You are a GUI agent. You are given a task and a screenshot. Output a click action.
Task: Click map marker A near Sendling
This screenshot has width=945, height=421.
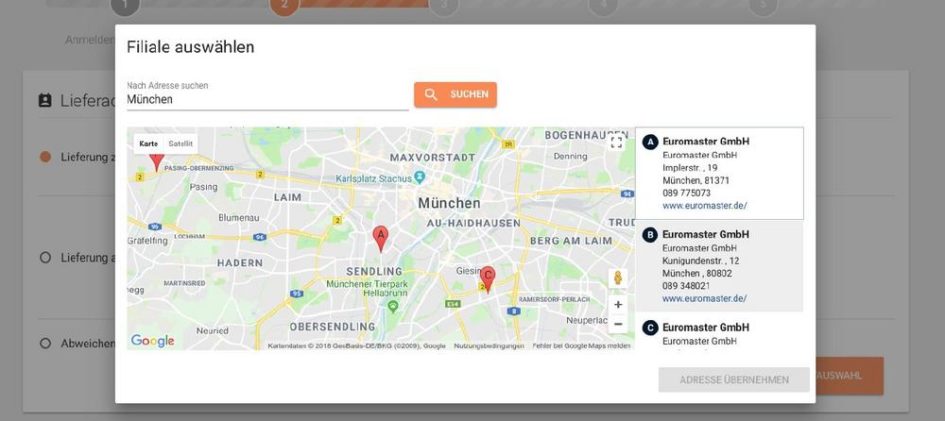[x=380, y=237]
